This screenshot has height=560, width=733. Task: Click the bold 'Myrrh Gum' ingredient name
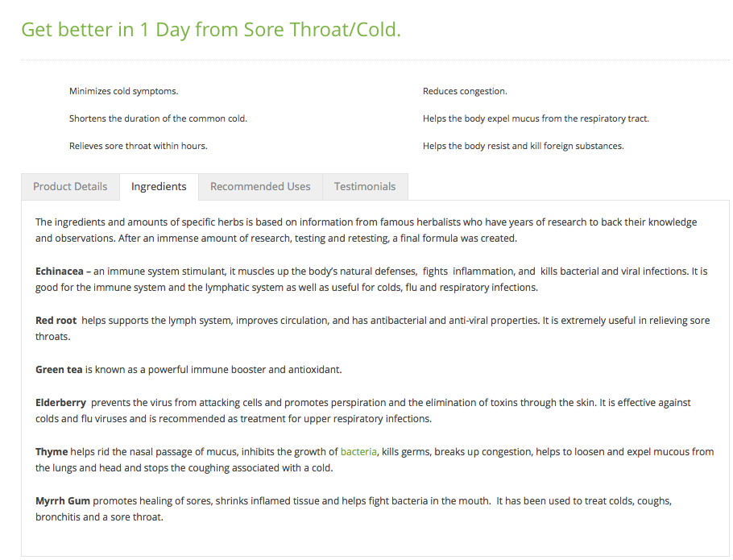pos(63,501)
